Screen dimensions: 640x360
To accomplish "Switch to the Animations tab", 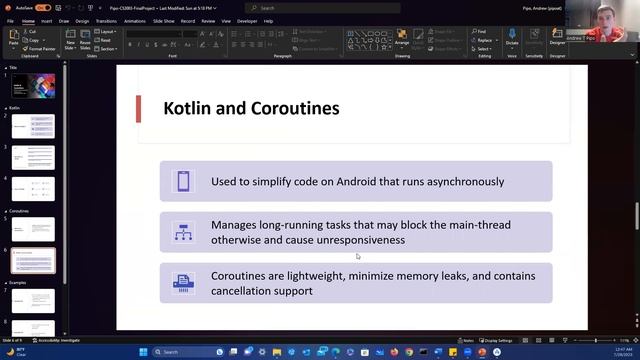I will (x=135, y=21).
